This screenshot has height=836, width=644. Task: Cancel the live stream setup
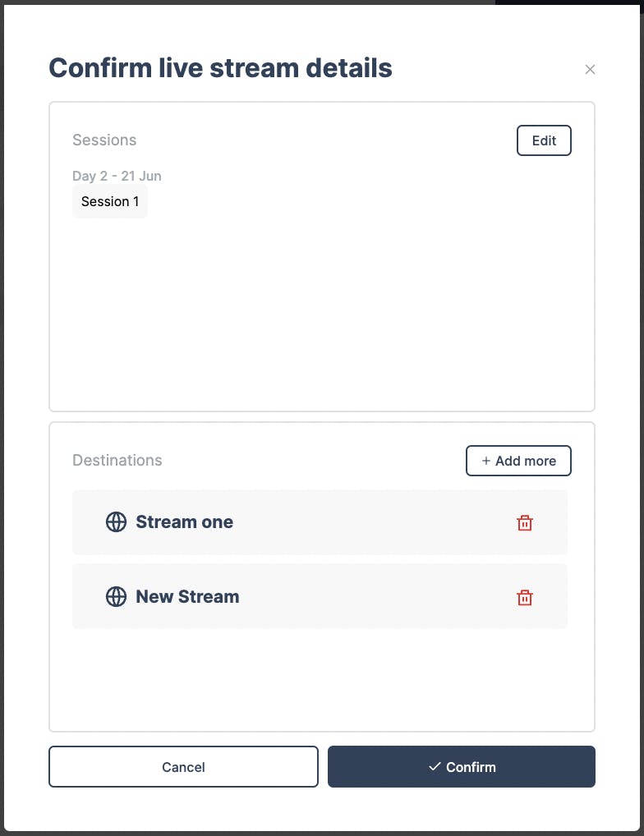click(183, 767)
